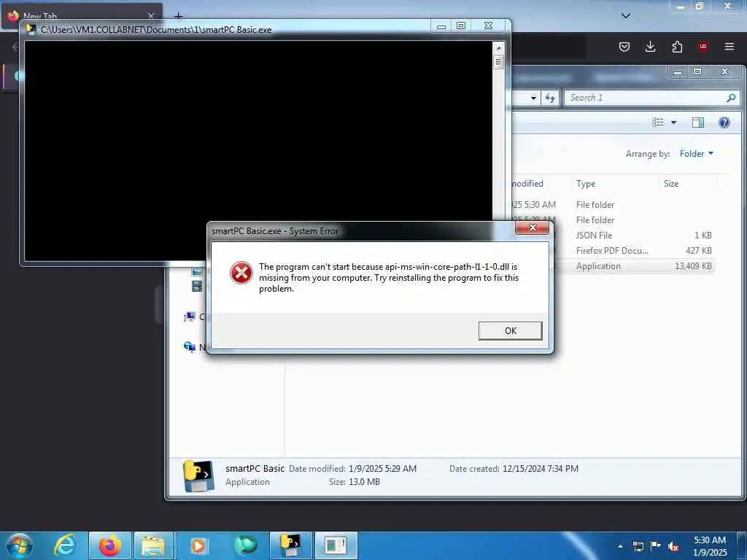Click the red error icon in dialog

point(241,273)
